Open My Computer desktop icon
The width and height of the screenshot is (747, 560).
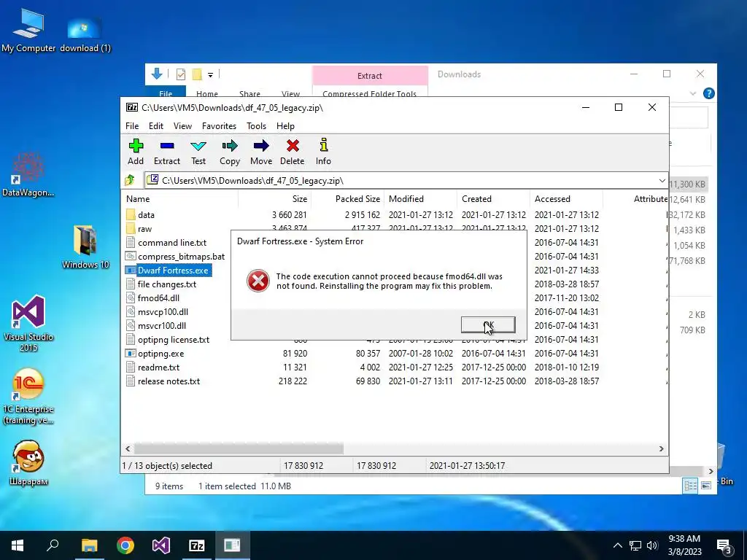click(28, 31)
